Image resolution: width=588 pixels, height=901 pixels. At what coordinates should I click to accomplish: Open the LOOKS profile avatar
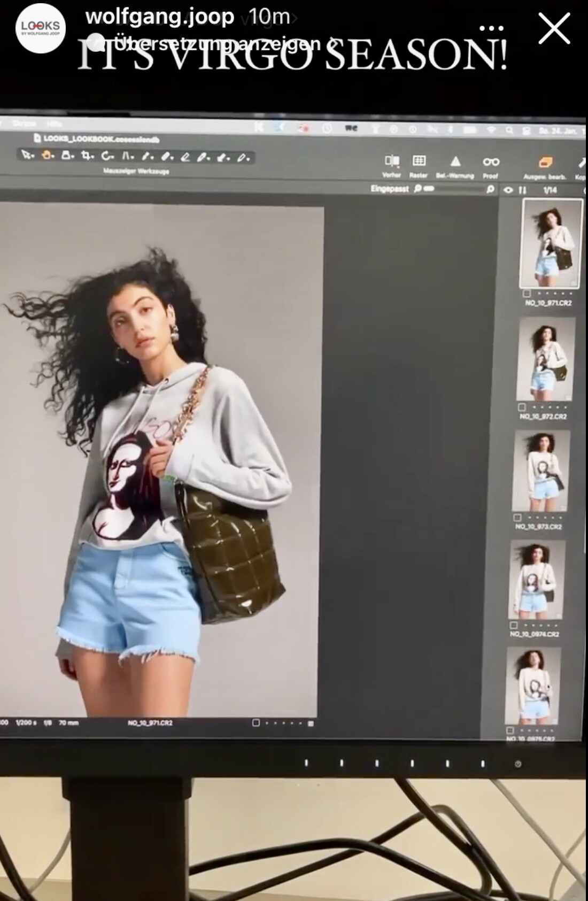(x=41, y=28)
